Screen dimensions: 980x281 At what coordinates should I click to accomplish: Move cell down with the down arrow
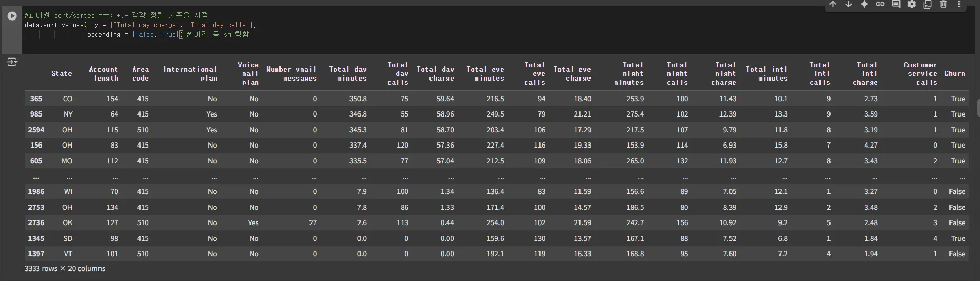pos(848,4)
